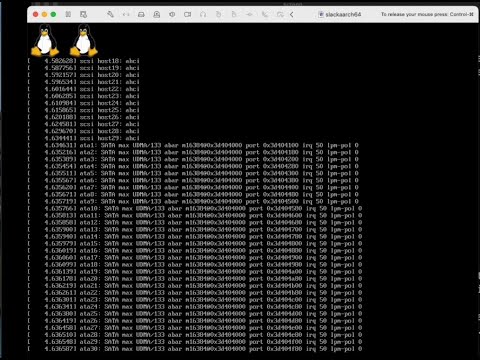
Task: Toggle the headphones device icon
Action: pyautogui.click(x=203, y=14)
